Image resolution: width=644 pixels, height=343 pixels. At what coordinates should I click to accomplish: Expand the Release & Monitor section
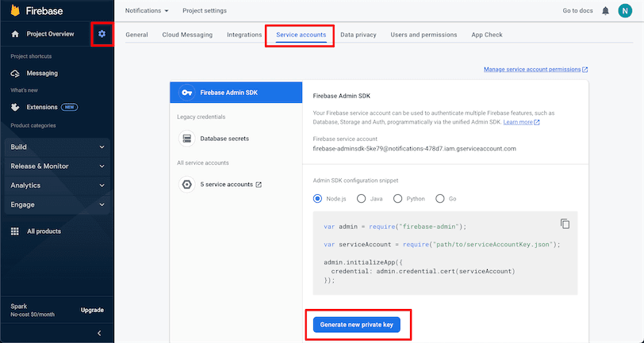(x=57, y=166)
